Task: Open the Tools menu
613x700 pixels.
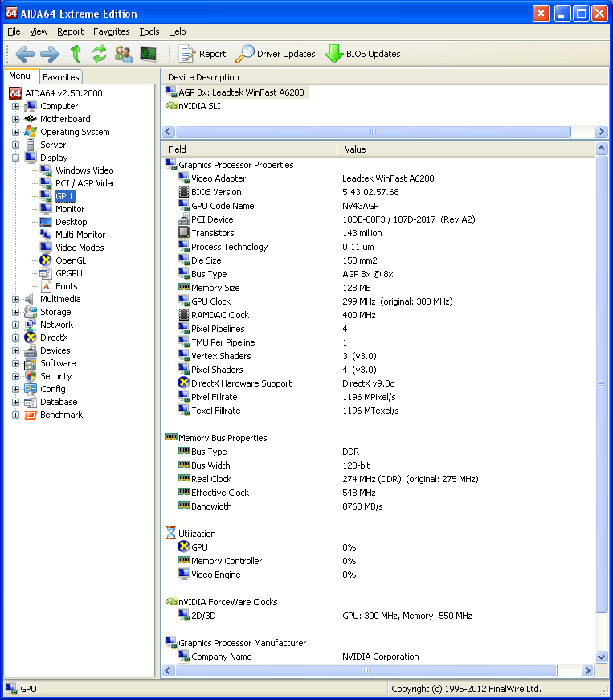Action: point(149,31)
